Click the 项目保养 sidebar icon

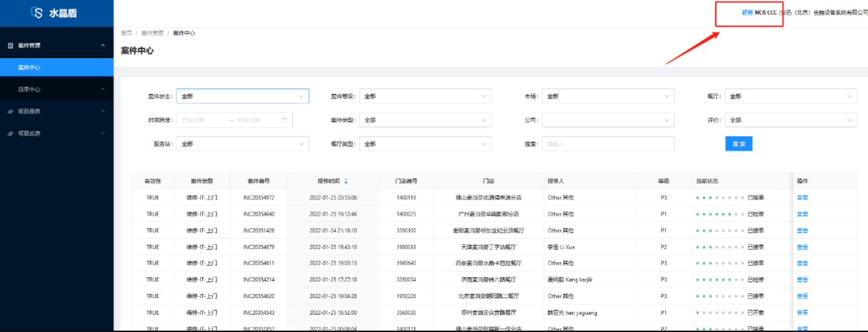click(11, 112)
